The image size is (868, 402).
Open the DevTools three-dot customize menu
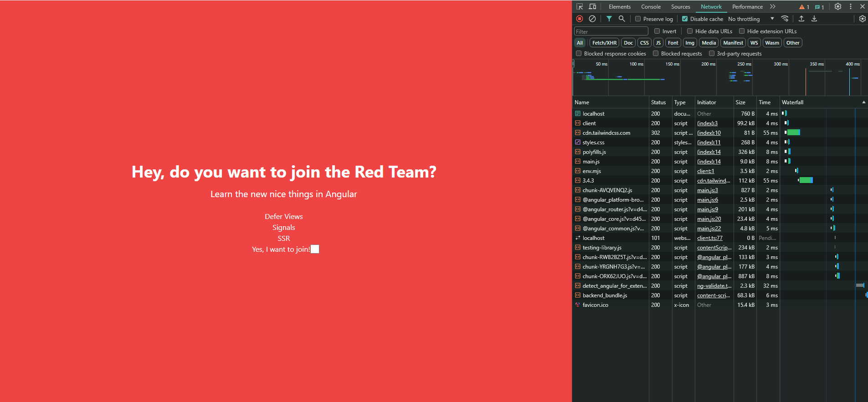[851, 7]
